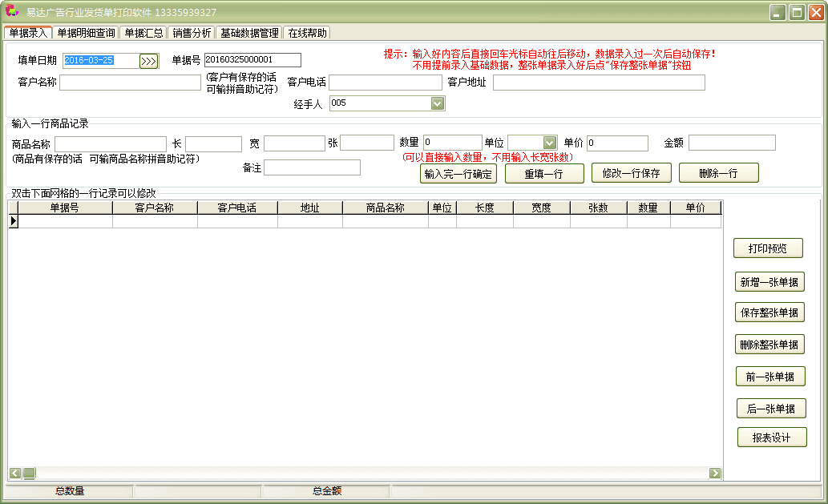The image size is (828, 504).
Task: Click the app logo icon in title bar
Action: tap(11, 12)
